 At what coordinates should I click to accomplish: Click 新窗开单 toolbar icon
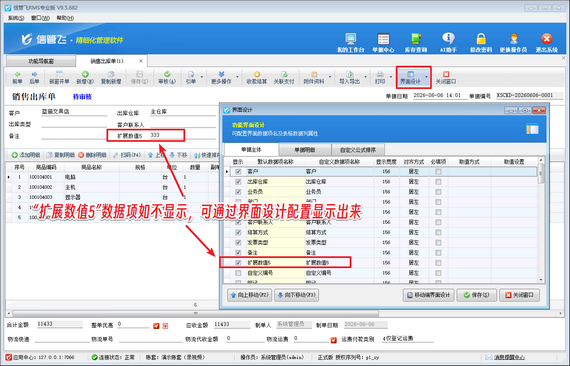tap(59, 77)
